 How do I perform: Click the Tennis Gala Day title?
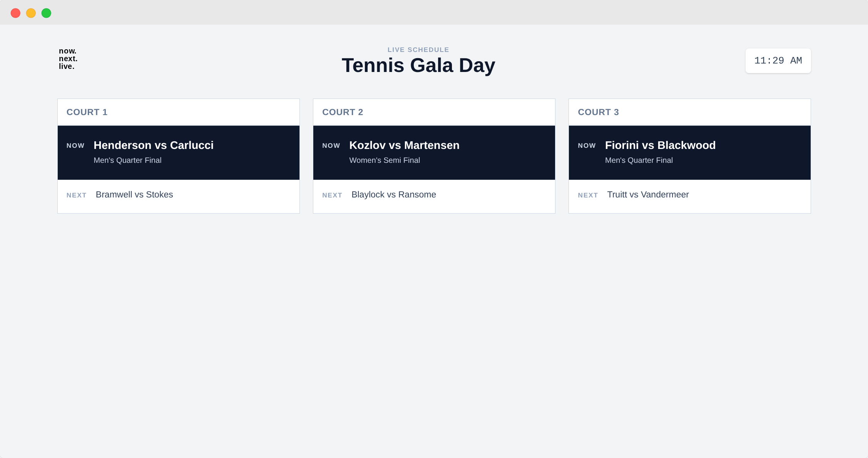(418, 65)
